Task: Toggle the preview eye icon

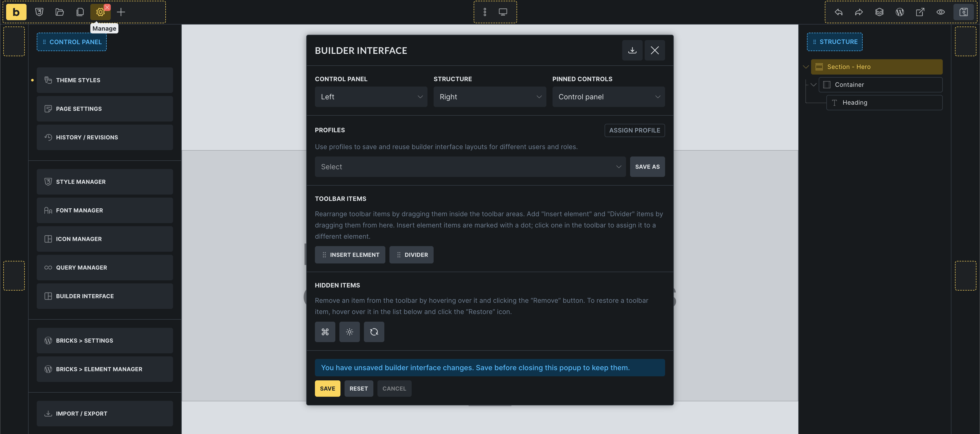Action: 940,12
